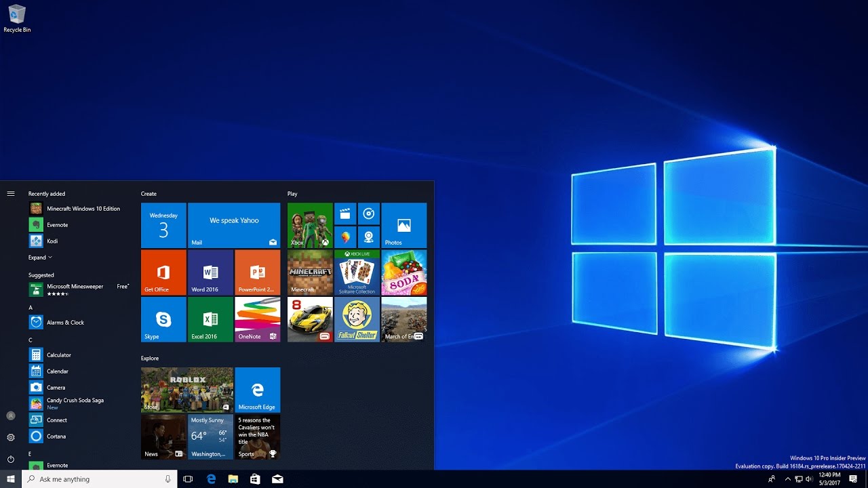Open the News tile
The image size is (868, 488).
click(x=163, y=437)
